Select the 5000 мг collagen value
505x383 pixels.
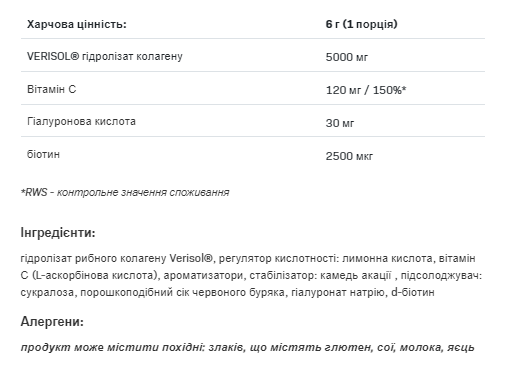[347, 57]
